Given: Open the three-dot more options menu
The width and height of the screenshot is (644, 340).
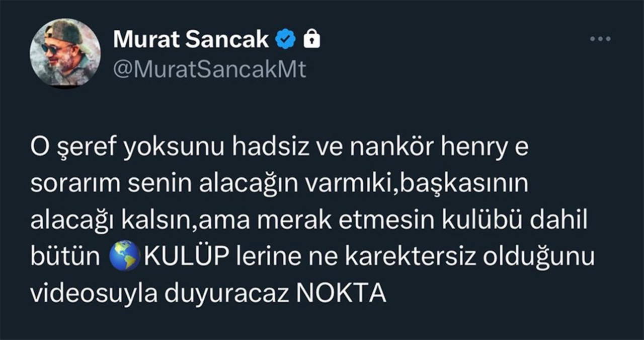Looking at the screenshot, I should tap(600, 39).
